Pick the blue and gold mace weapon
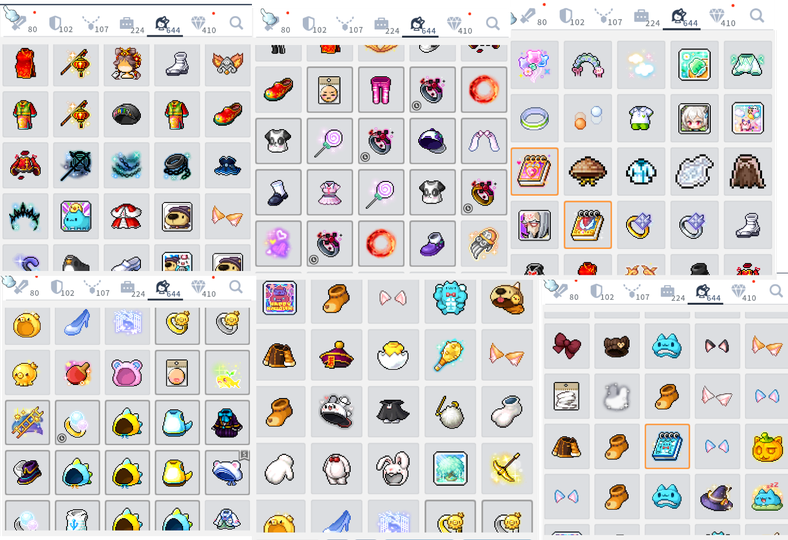 (450, 355)
